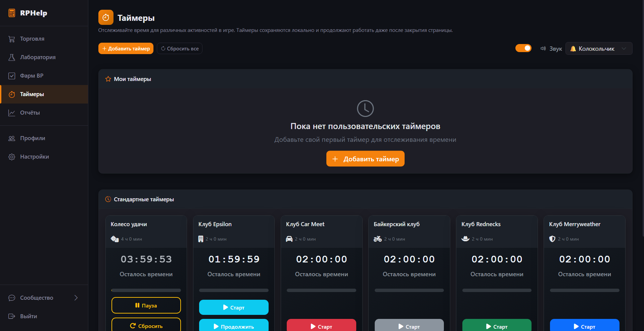Screen dimensions: 644x331
Task: Click the gear icon beside Настройки
Action: (x=12, y=157)
